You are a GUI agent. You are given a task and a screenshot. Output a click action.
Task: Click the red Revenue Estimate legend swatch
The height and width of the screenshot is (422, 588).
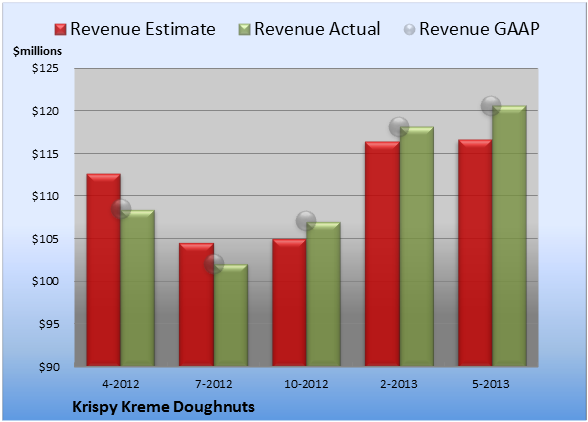tap(60, 30)
